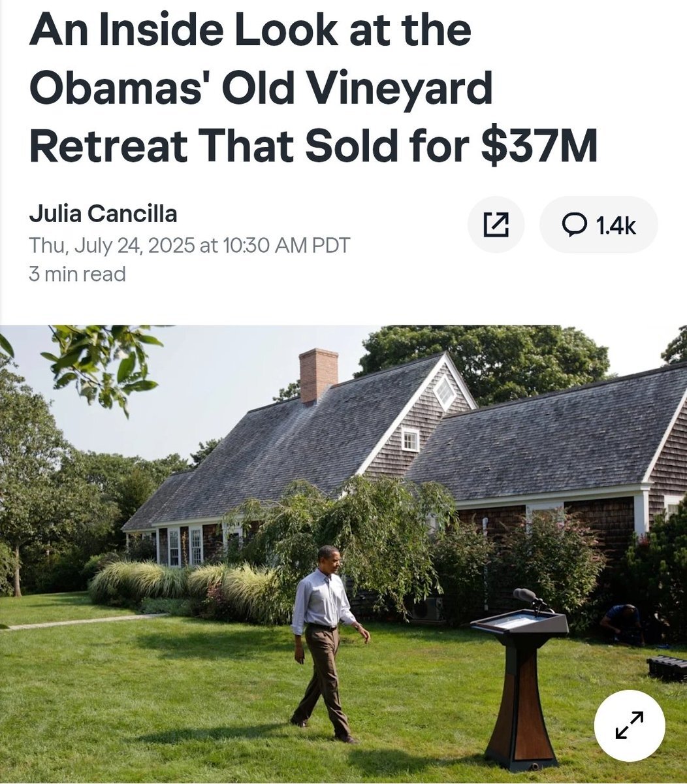Viewport: 687px width, 784px height.
Task: Open the share article icon
Action: 496,224
